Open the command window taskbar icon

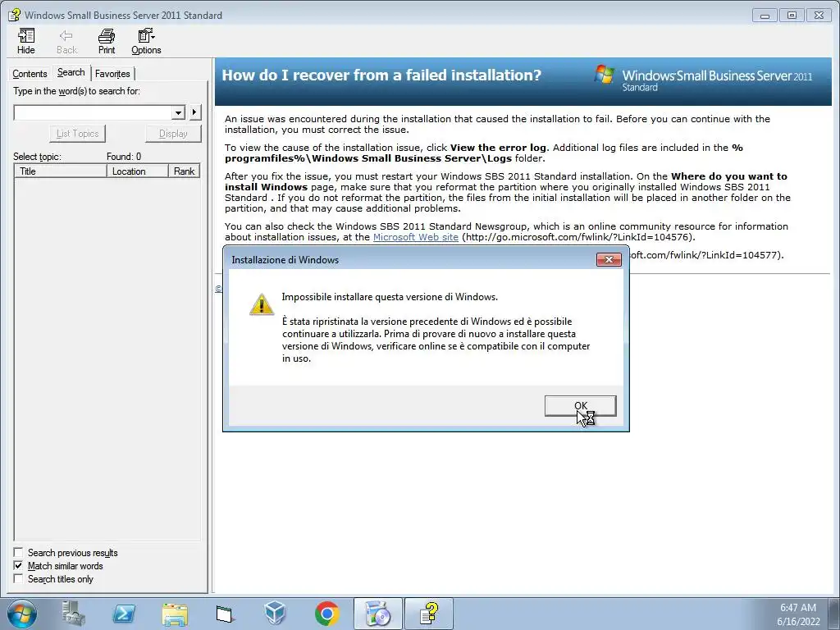pos(226,614)
